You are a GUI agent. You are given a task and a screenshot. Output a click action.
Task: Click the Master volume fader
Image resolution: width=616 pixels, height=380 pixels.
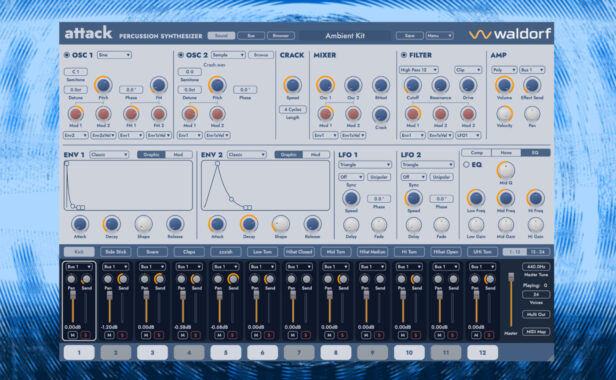pyautogui.click(x=511, y=277)
